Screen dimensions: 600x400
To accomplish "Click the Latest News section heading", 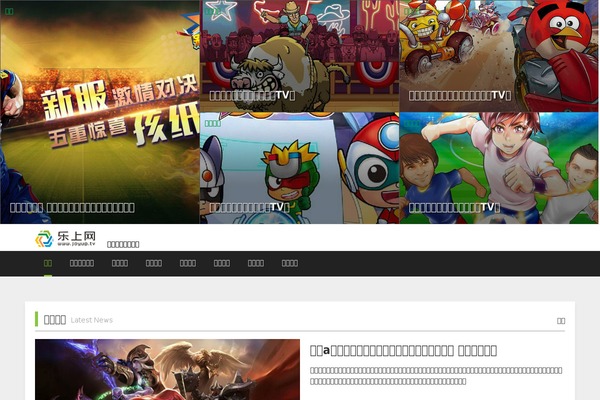I will pos(78,320).
